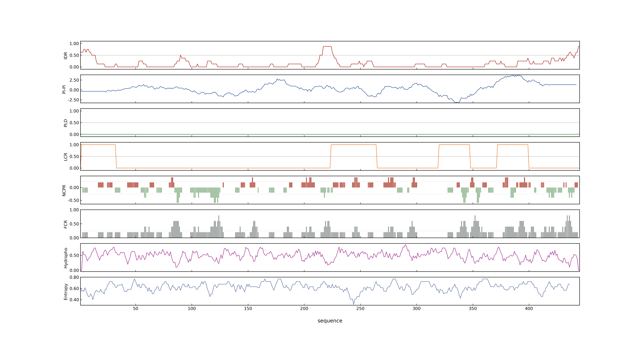Click the LCR plateau near residue 335
This screenshot has width=644, height=343.
coord(454,145)
